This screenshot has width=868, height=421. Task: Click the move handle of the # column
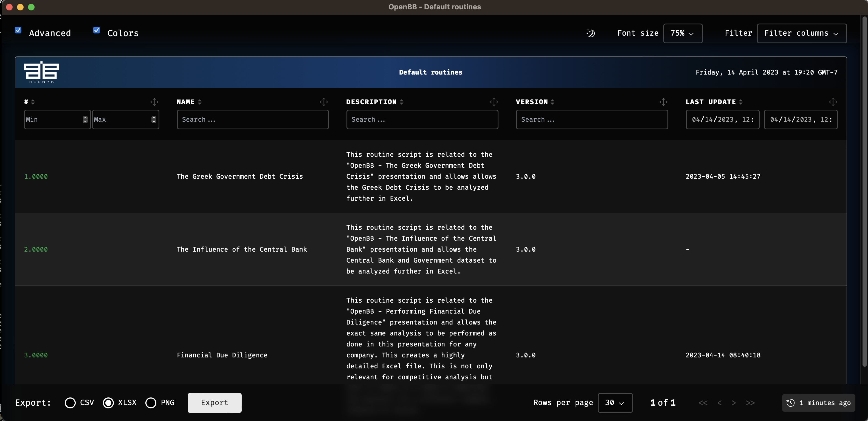pyautogui.click(x=154, y=102)
